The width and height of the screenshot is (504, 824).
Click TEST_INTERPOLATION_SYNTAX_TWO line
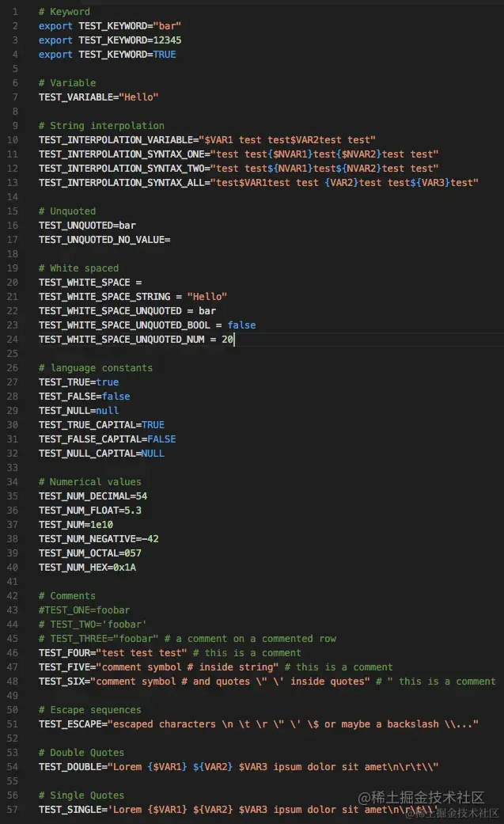point(239,168)
